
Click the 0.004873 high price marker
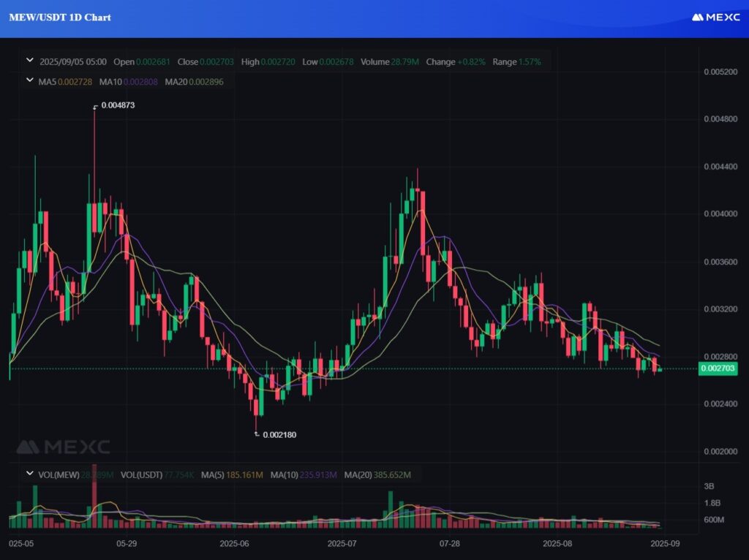pos(118,105)
